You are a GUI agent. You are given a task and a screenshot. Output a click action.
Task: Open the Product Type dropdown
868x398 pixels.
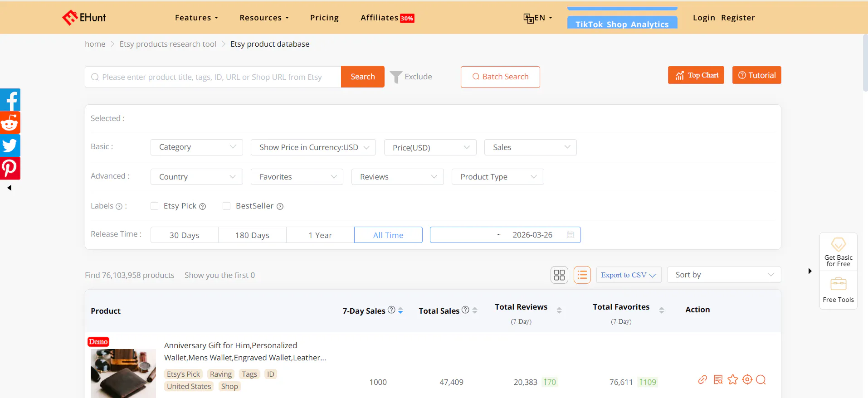click(498, 177)
